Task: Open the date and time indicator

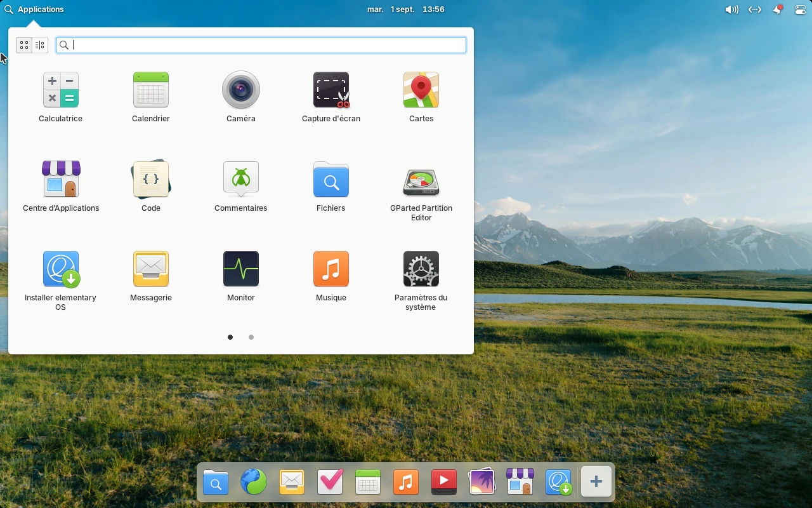Action: [406, 10]
